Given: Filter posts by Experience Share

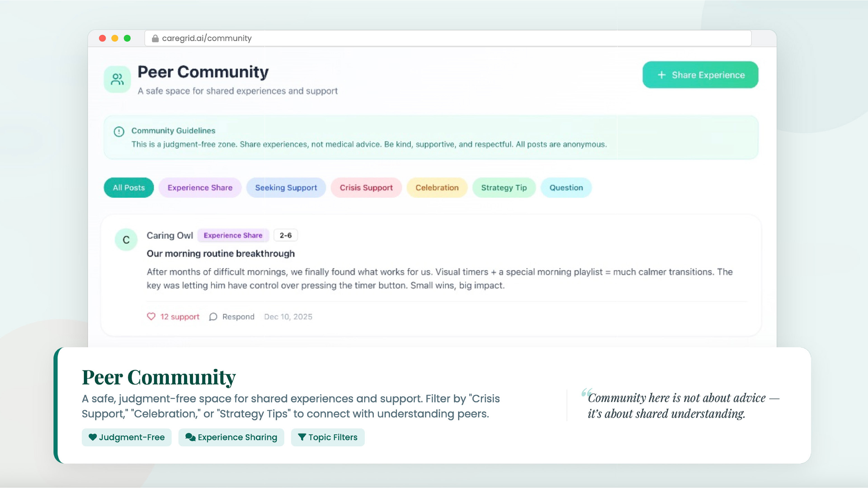Looking at the screenshot, I should pos(200,188).
